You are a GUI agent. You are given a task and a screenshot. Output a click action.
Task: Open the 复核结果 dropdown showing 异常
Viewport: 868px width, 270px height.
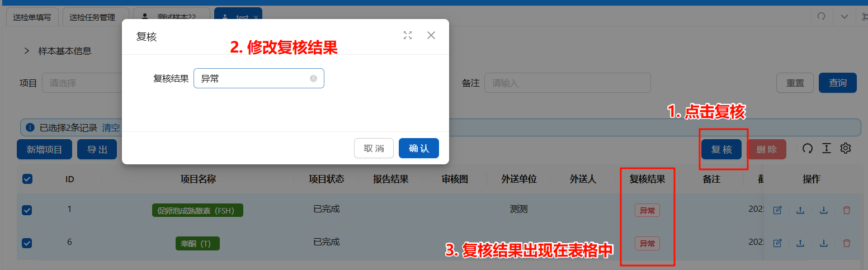pos(253,79)
